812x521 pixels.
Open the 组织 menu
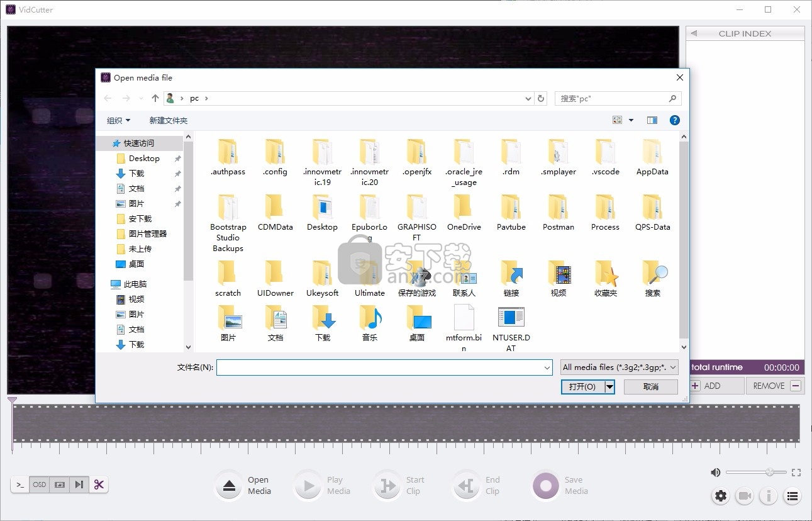119,120
